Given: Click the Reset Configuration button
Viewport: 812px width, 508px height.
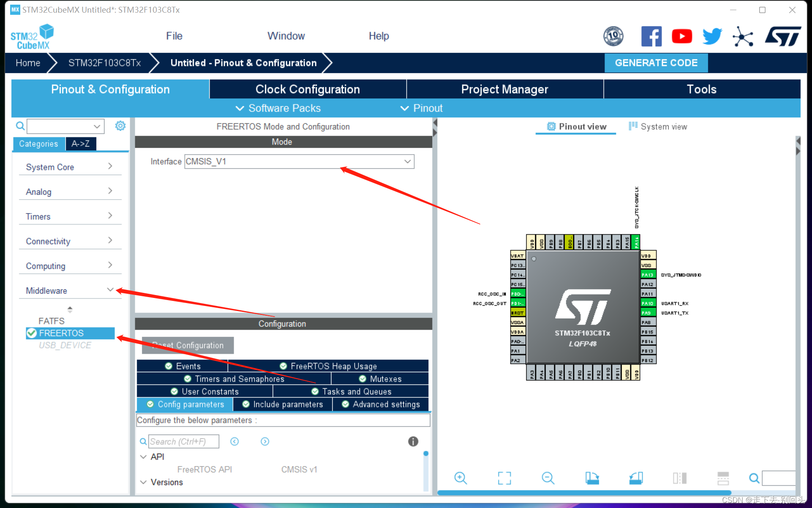Looking at the screenshot, I should 188,345.
